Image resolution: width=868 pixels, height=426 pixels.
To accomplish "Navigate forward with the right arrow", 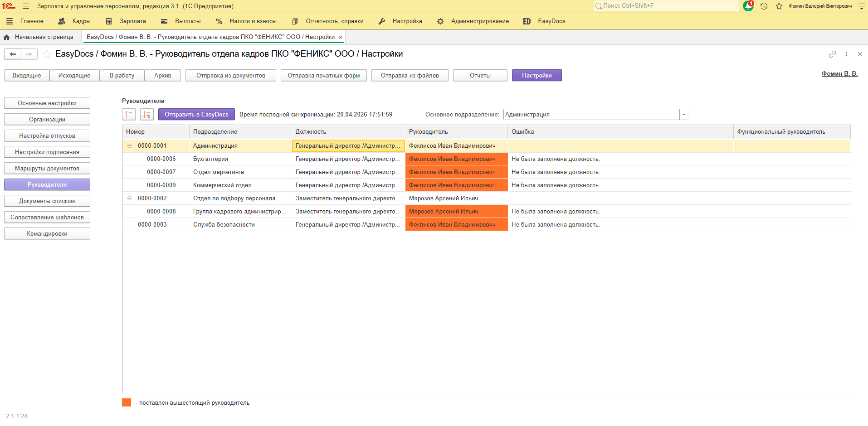I will 29,54.
